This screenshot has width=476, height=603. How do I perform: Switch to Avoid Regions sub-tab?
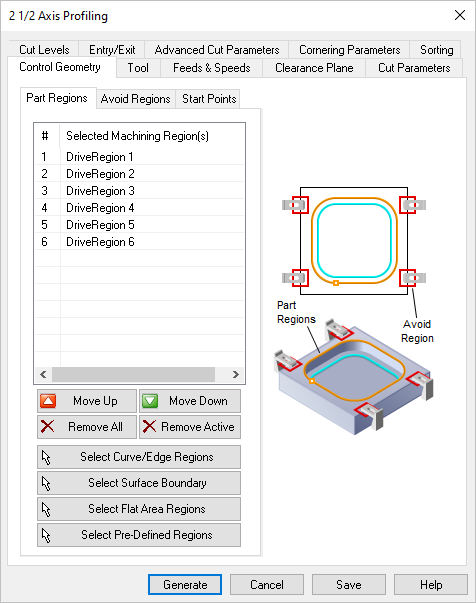[135, 99]
